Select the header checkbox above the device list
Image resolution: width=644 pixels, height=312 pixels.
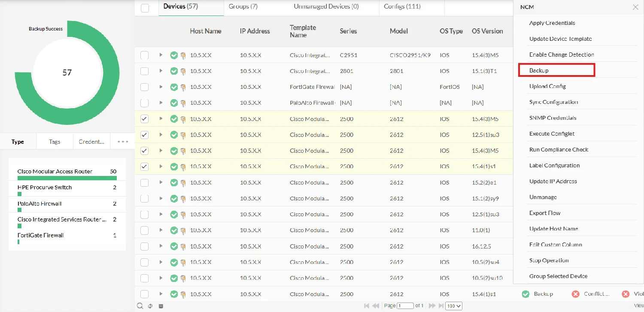click(x=144, y=7)
